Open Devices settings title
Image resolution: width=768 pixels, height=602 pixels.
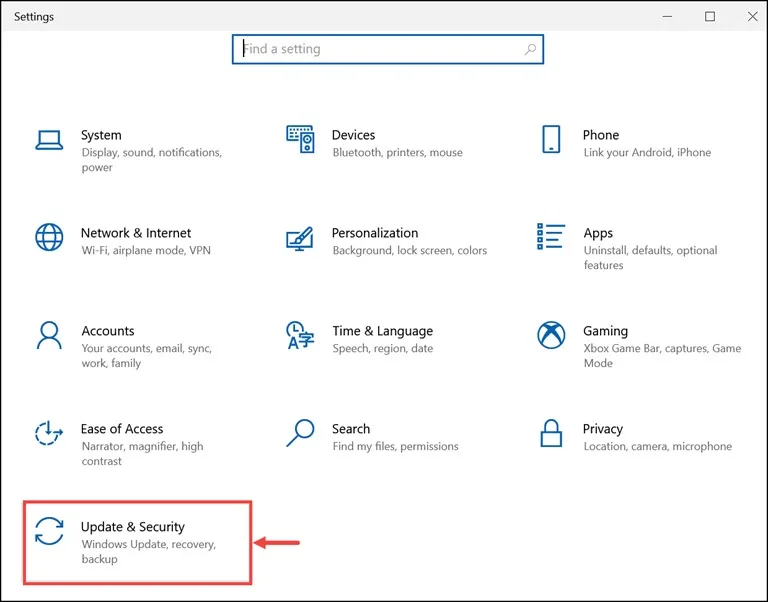click(353, 135)
